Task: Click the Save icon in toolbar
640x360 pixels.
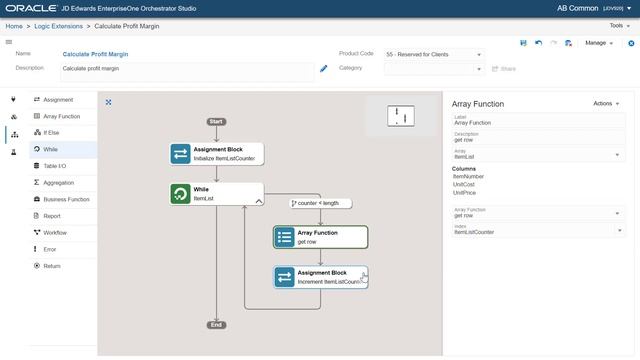Action: 523,43
